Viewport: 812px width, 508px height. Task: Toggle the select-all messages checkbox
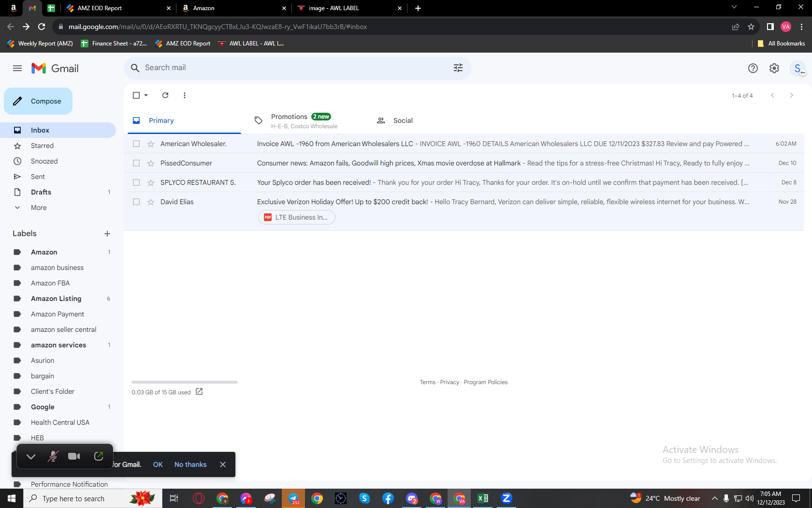[x=136, y=95]
